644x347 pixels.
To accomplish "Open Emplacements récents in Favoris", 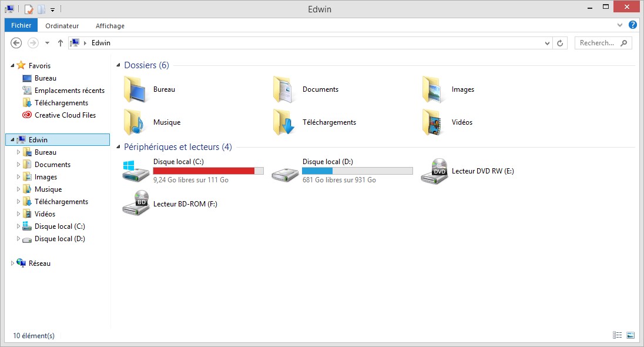I will click(63, 91).
